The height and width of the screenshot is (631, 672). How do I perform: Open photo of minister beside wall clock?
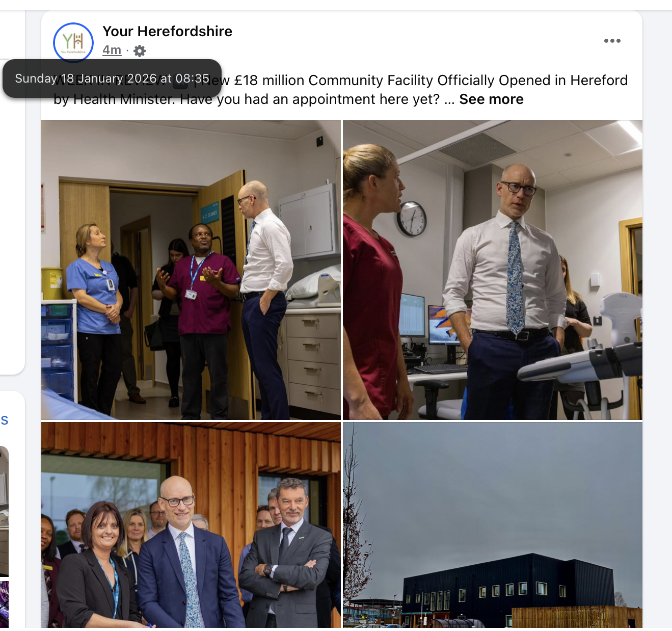(x=493, y=270)
